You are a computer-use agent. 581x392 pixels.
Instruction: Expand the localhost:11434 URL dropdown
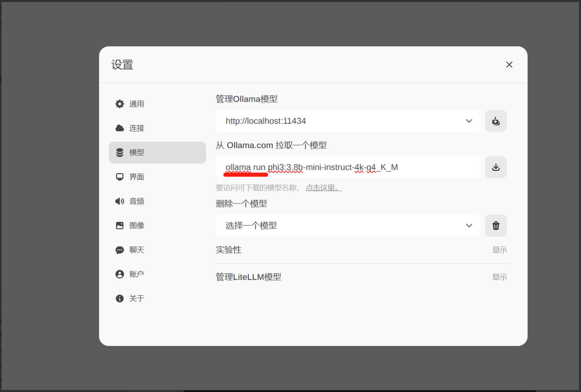pyautogui.click(x=347, y=121)
